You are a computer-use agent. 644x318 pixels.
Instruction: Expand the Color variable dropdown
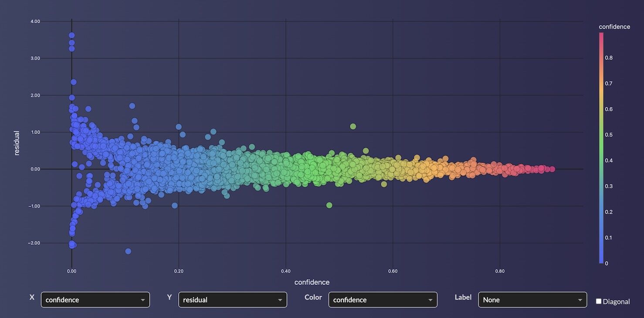(383, 300)
